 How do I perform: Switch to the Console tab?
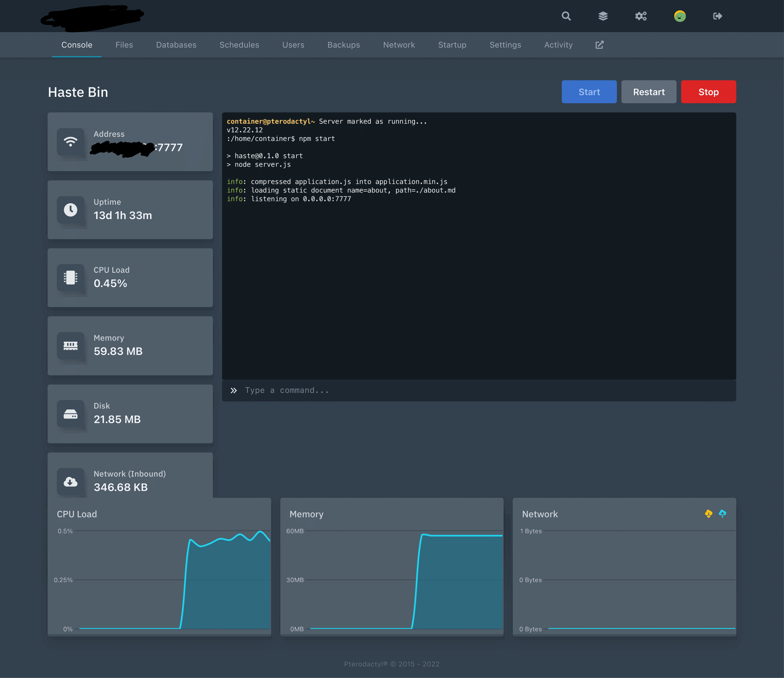[x=77, y=45]
